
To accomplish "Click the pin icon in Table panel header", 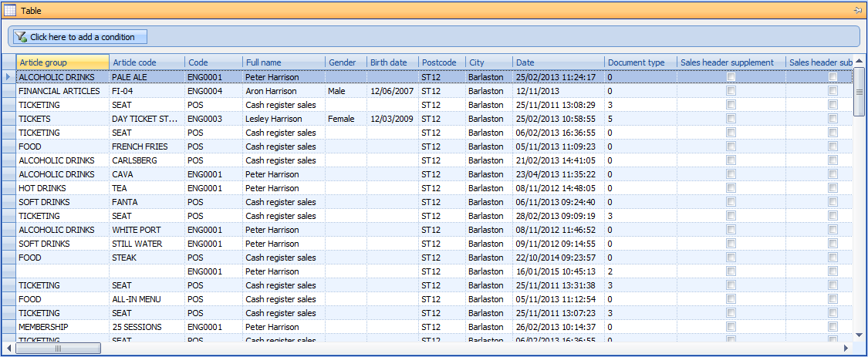I will coord(857,11).
